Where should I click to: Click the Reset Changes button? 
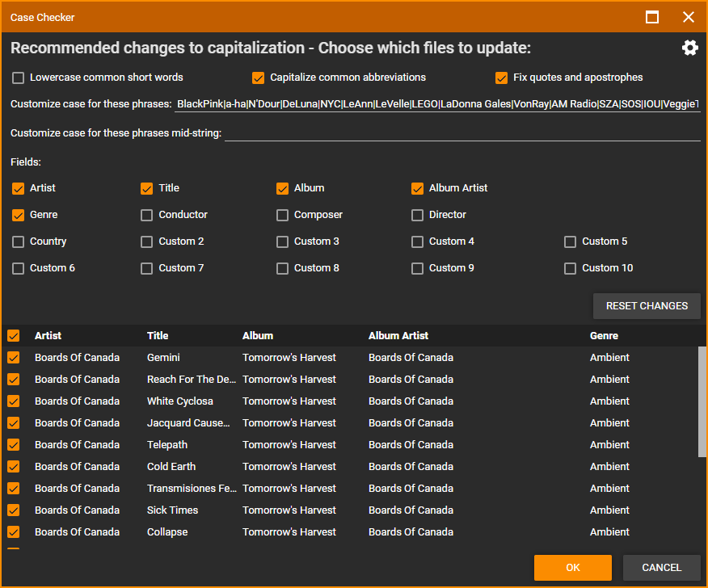(647, 306)
